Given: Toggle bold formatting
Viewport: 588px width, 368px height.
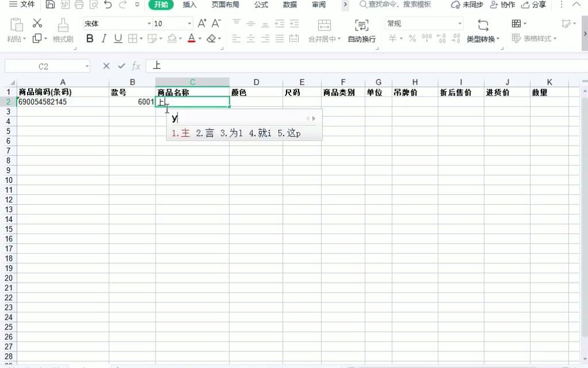Looking at the screenshot, I should [x=90, y=38].
